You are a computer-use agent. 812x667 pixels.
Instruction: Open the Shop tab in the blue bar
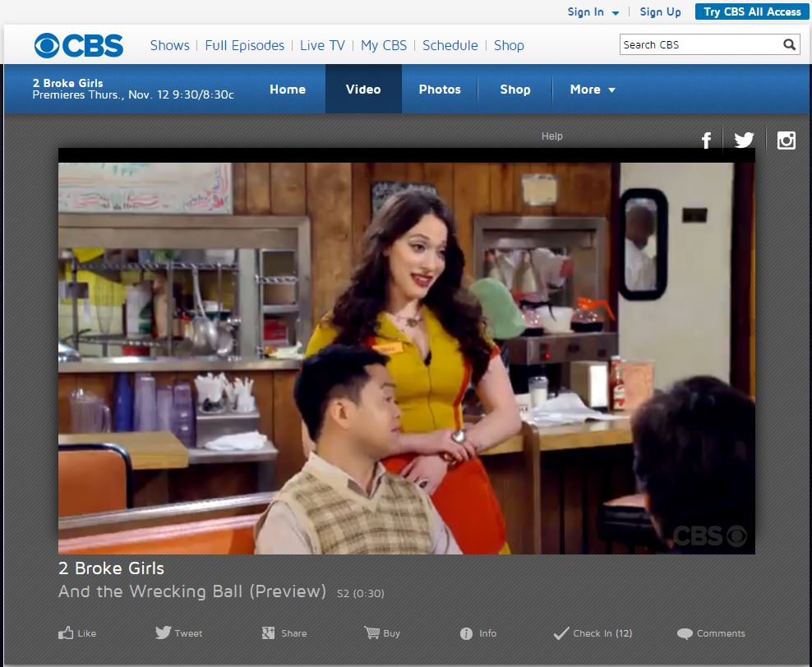514,89
